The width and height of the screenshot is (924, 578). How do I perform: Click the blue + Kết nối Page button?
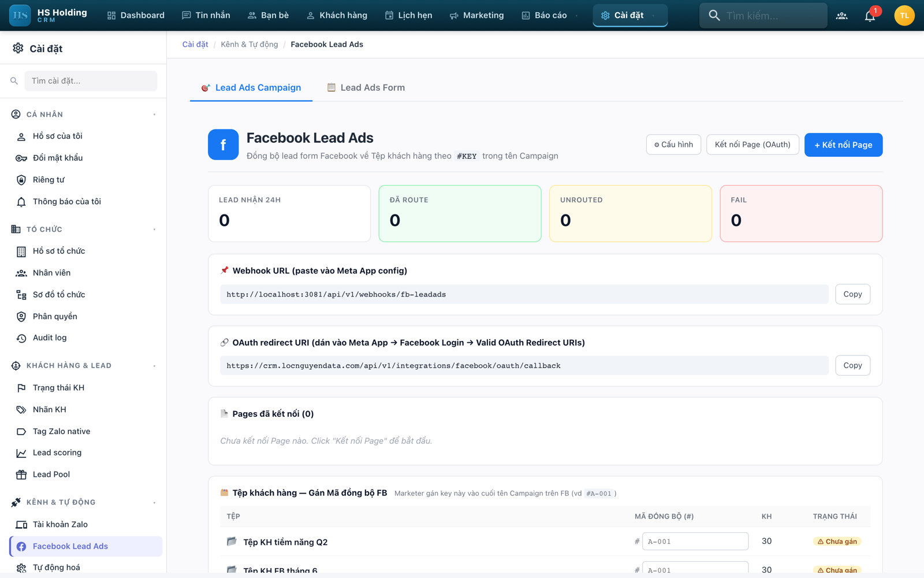843,145
